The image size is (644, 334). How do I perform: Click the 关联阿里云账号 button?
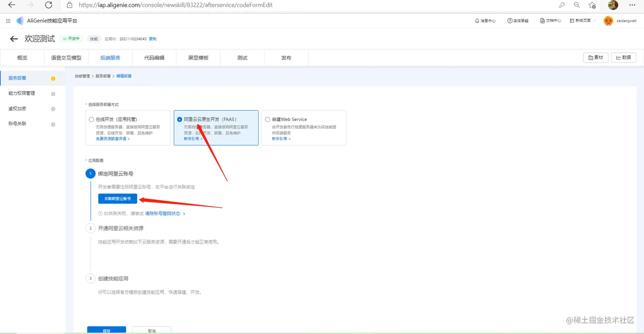pos(118,199)
